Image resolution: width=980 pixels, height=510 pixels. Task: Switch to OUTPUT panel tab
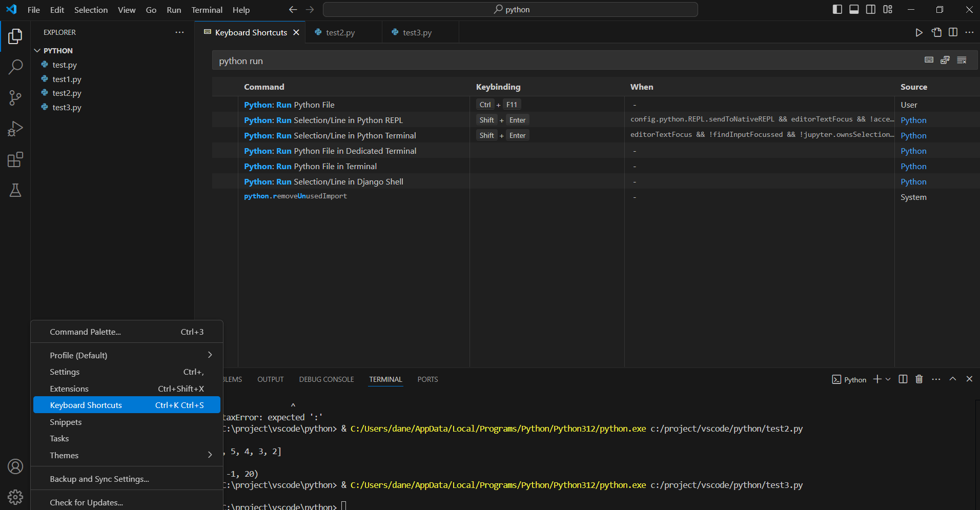coord(270,379)
